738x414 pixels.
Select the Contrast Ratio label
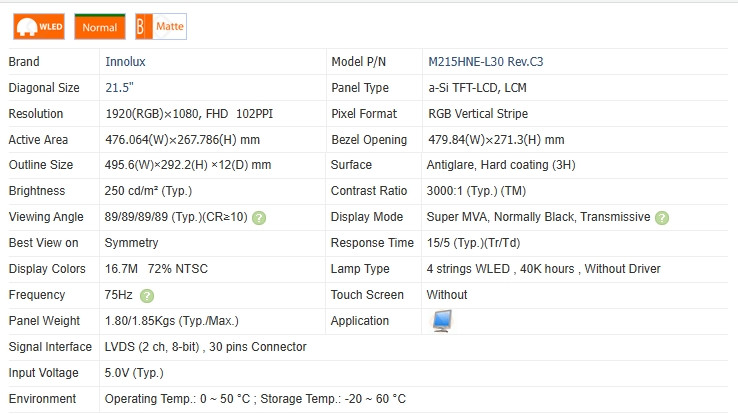(x=369, y=191)
